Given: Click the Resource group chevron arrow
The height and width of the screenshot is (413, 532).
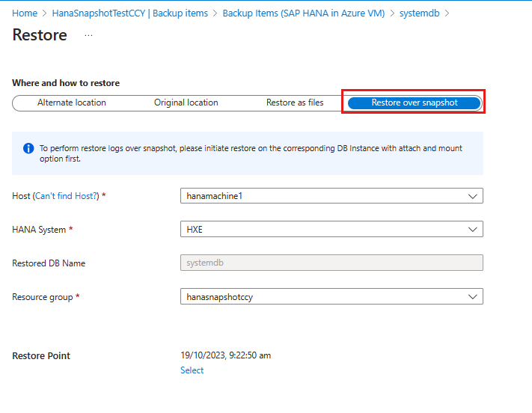Looking at the screenshot, I should [x=473, y=297].
